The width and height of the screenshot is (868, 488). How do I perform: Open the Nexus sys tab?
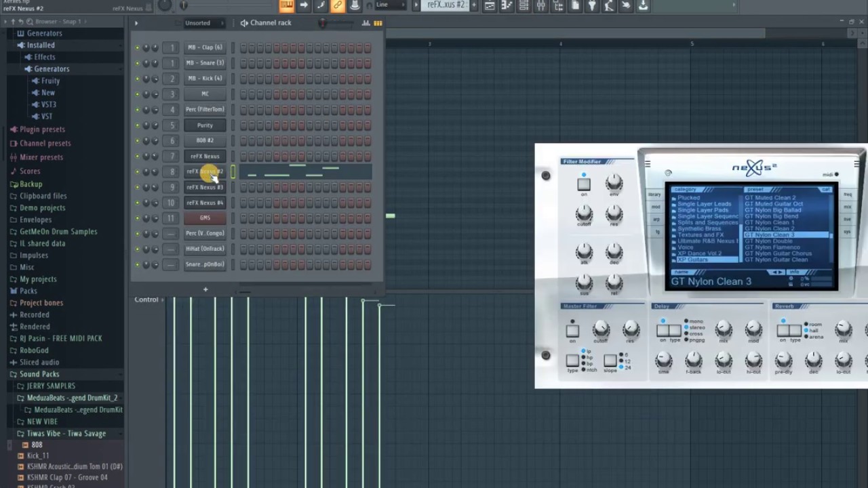tap(847, 231)
